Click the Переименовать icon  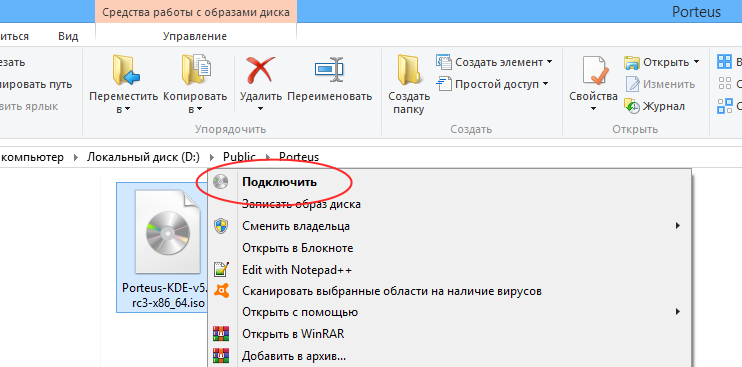coord(329,70)
